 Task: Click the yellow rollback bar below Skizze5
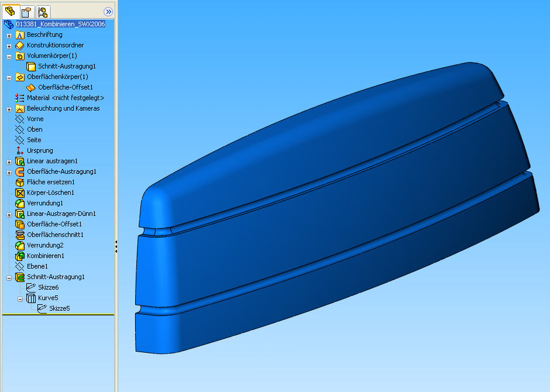coord(59,315)
